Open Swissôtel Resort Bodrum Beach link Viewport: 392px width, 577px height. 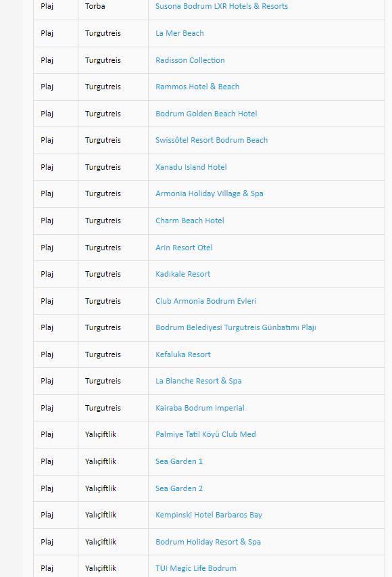(212, 140)
